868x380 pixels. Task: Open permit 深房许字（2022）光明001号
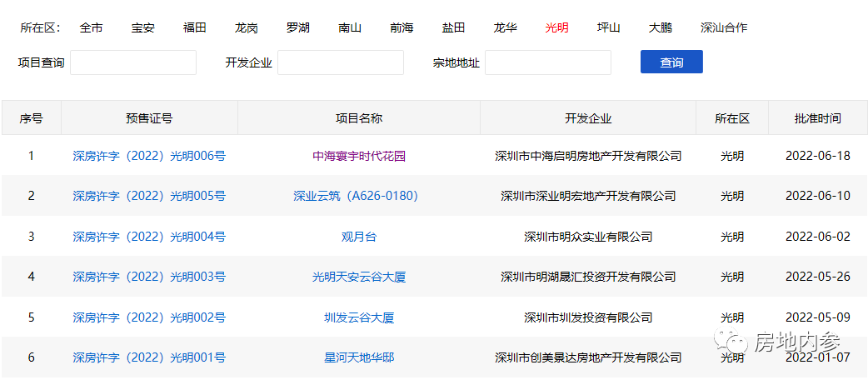pyautogui.click(x=149, y=357)
